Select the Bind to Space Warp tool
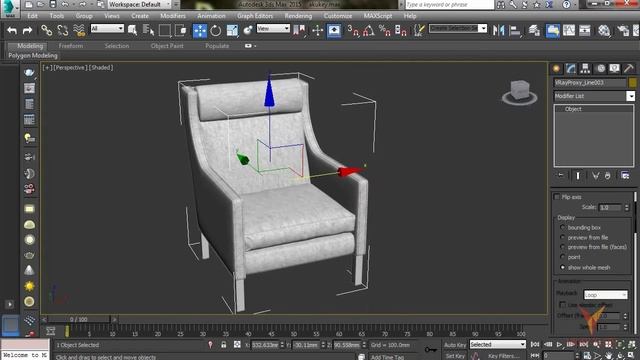 (x=79, y=31)
